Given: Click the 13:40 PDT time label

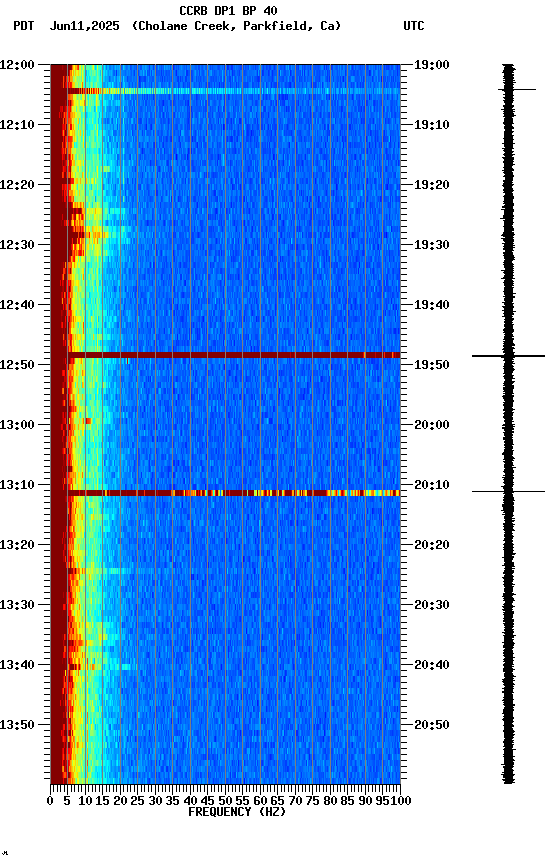Looking at the screenshot, I should point(17,665).
